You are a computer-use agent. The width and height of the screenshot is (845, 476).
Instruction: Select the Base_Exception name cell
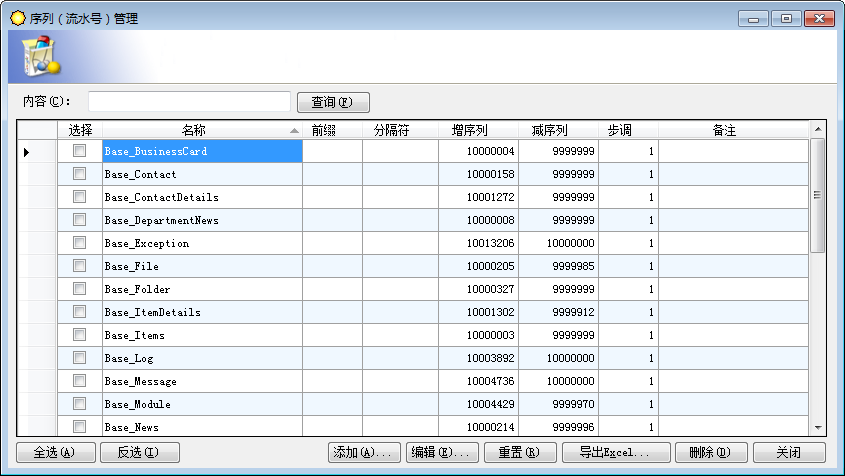coord(202,243)
